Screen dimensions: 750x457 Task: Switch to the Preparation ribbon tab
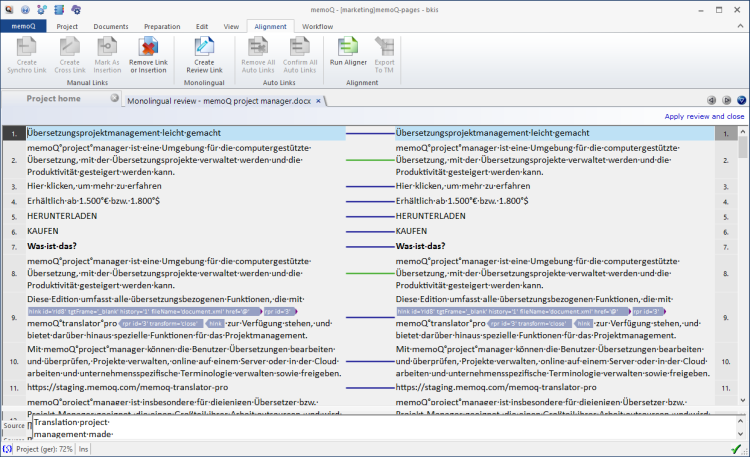coord(163,25)
